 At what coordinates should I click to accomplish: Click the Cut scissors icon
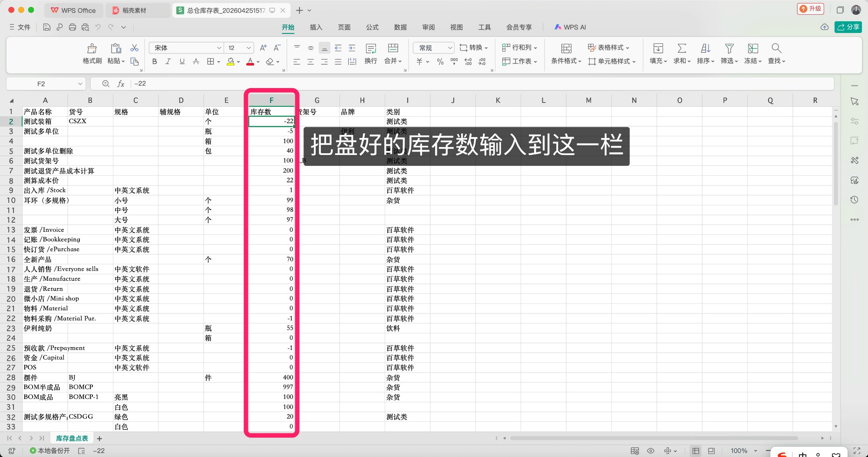pyautogui.click(x=135, y=48)
